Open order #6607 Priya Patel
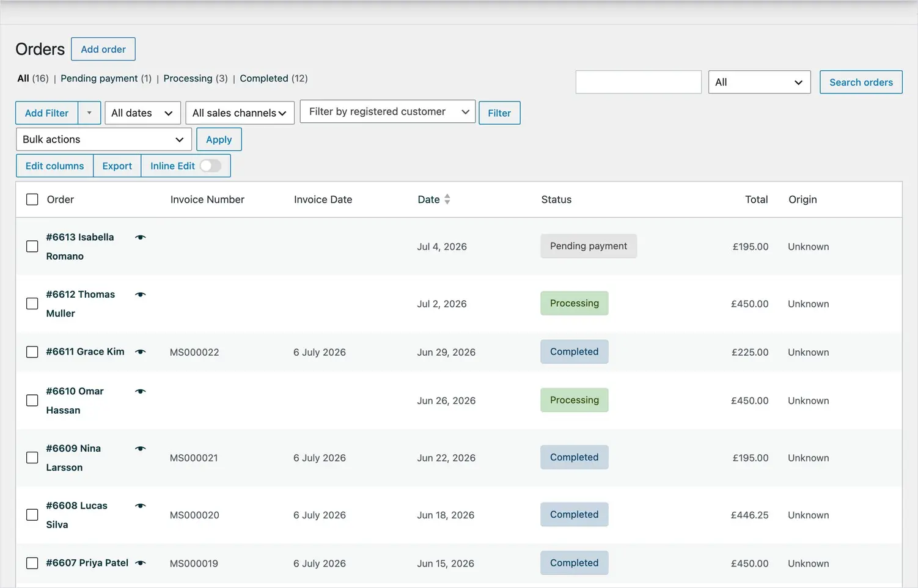 coord(87,562)
